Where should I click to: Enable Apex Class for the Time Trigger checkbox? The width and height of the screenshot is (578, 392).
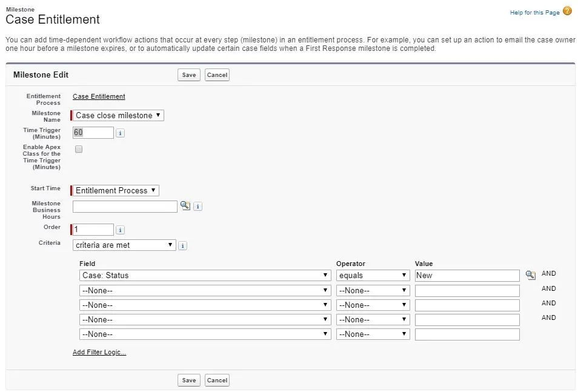click(79, 149)
